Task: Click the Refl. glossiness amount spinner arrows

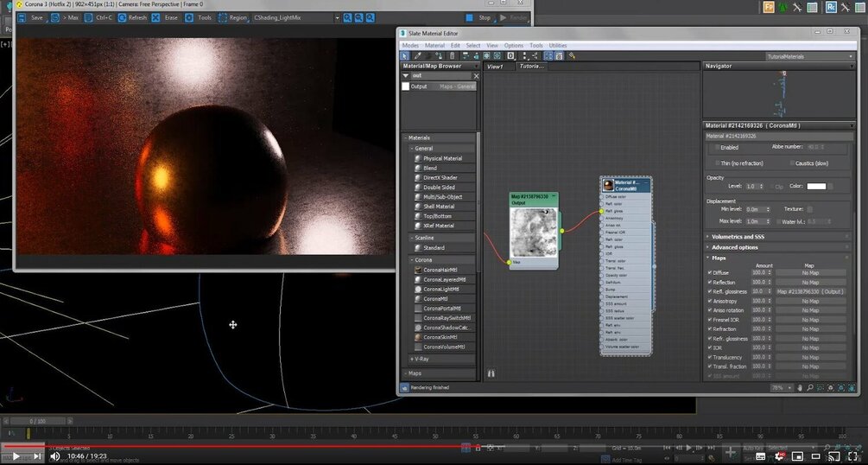Action: coord(769,291)
